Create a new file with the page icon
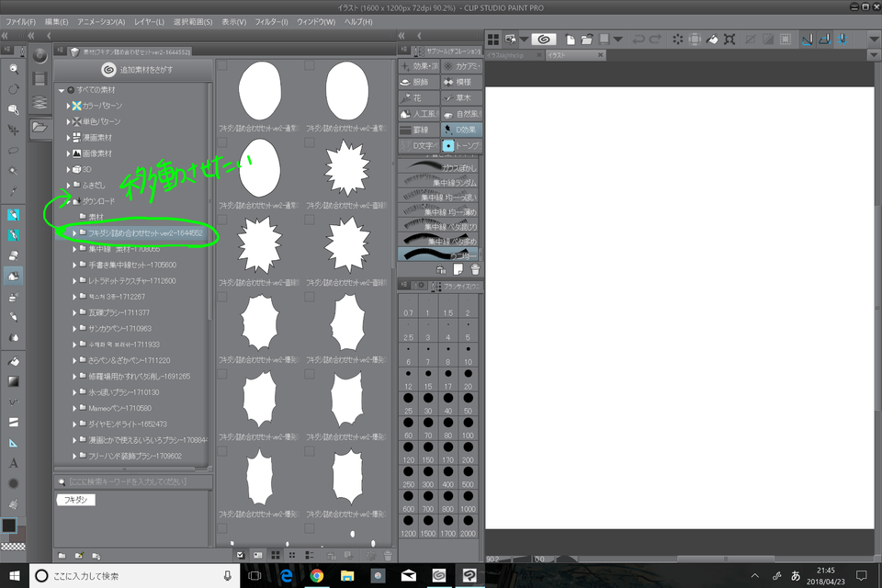The height and width of the screenshot is (588, 882). point(571,39)
